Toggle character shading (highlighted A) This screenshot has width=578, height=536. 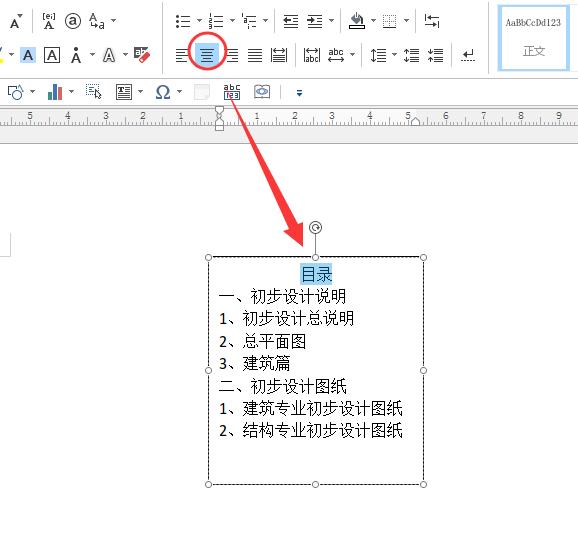click(28, 55)
